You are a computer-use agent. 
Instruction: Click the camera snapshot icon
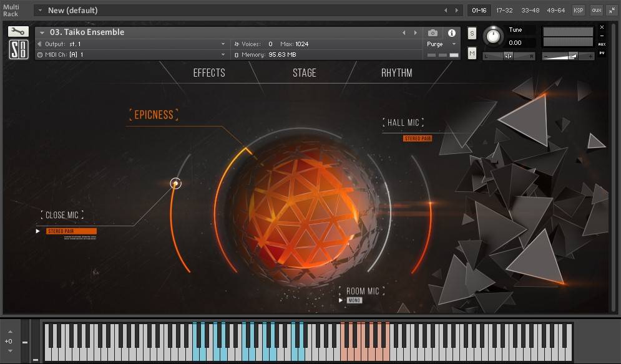(433, 33)
